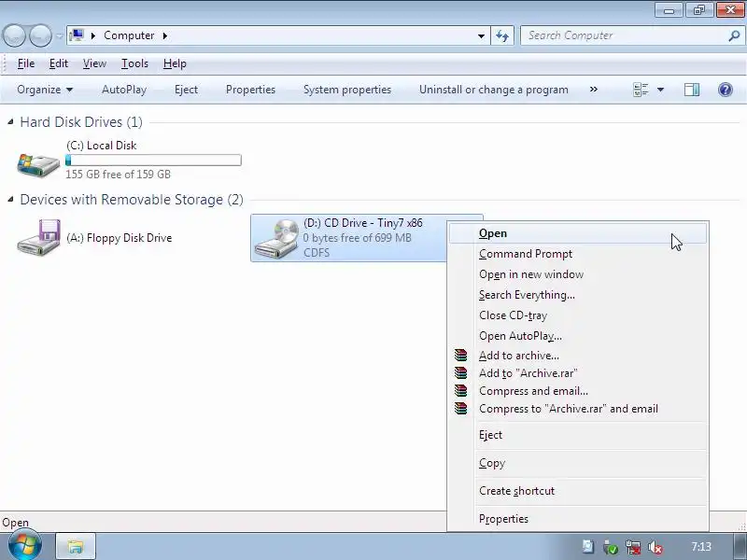The image size is (747, 560).
Task: Click the 7:13 taskbar clock
Action: [x=701, y=546]
